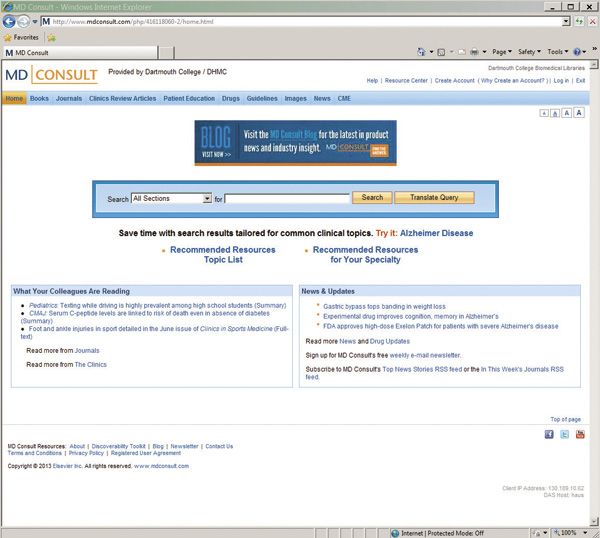
Task: Click the URL address bar
Action: pos(302,21)
